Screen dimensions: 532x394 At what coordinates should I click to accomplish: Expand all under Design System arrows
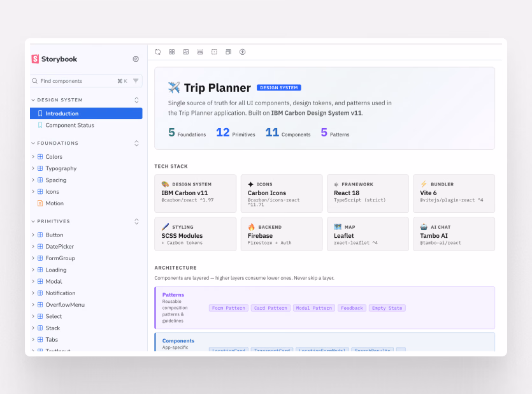tap(136, 100)
